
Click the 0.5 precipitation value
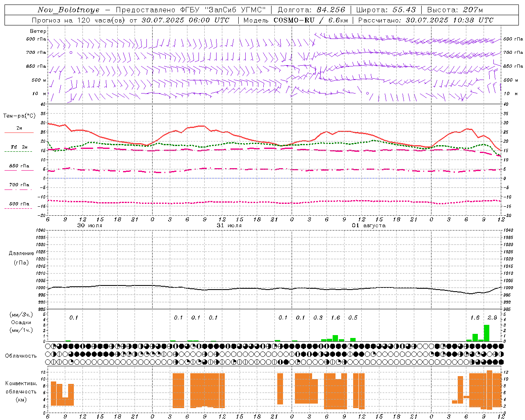tap(353, 317)
